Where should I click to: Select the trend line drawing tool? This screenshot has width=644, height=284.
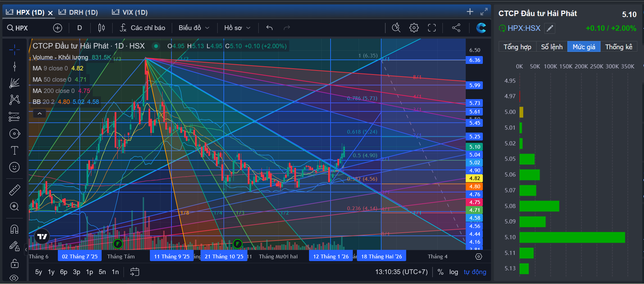click(x=14, y=66)
